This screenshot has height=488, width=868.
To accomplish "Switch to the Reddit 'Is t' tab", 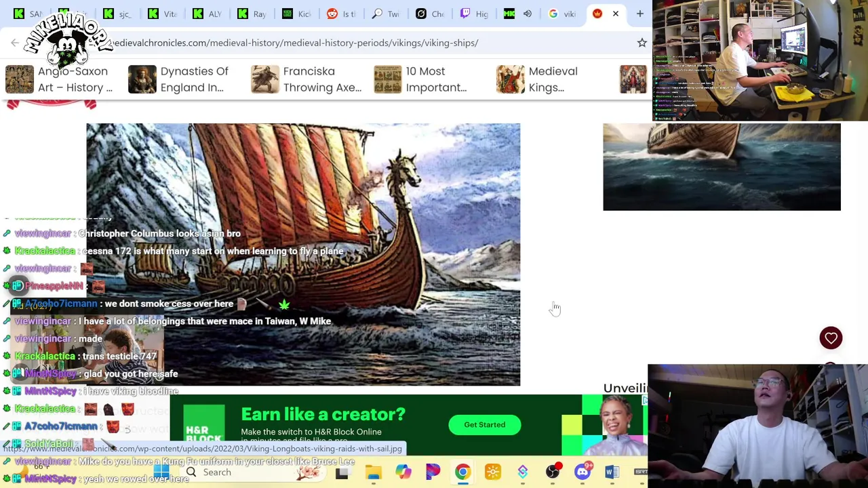I will [x=341, y=14].
